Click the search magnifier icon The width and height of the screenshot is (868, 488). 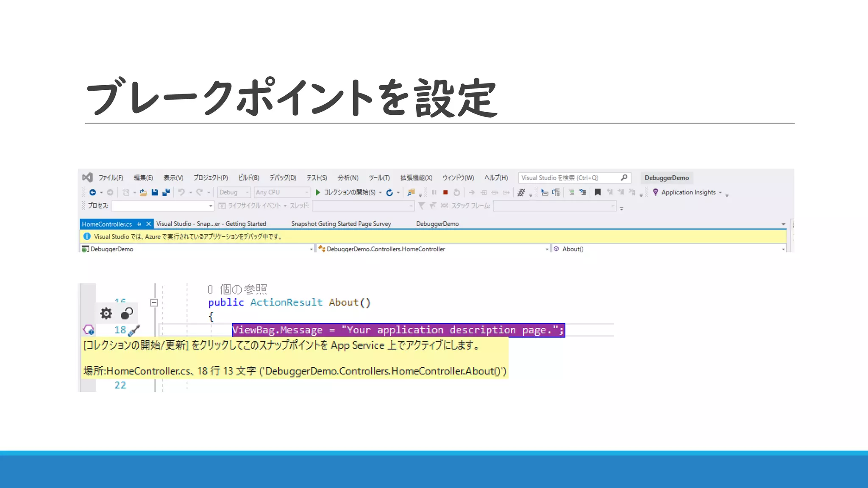[x=624, y=178]
